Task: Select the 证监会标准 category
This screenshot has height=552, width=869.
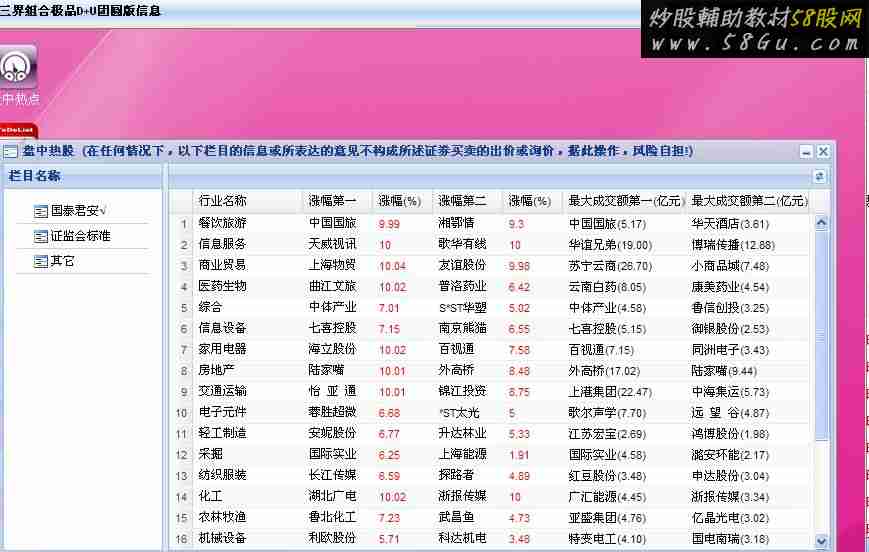Action: pyautogui.click(x=80, y=236)
